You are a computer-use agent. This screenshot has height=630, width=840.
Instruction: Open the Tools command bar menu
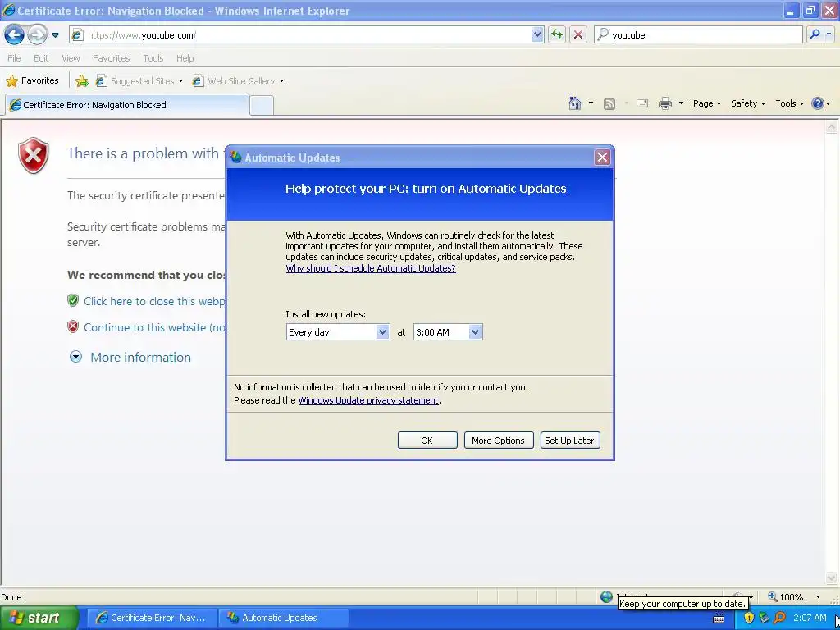pyautogui.click(x=789, y=103)
